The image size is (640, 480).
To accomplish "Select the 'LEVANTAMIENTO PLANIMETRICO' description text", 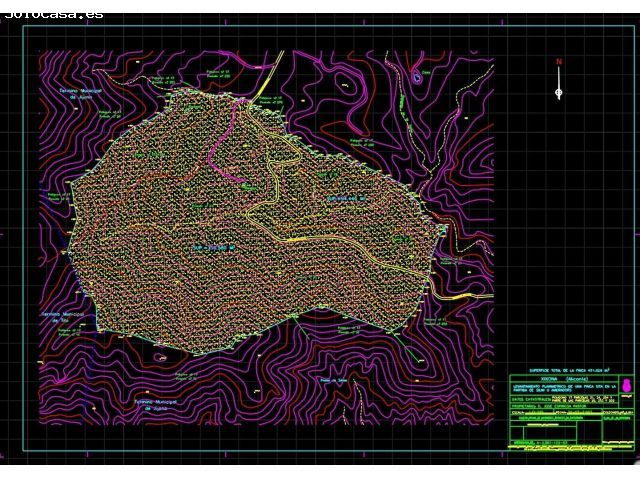I will tap(564, 388).
